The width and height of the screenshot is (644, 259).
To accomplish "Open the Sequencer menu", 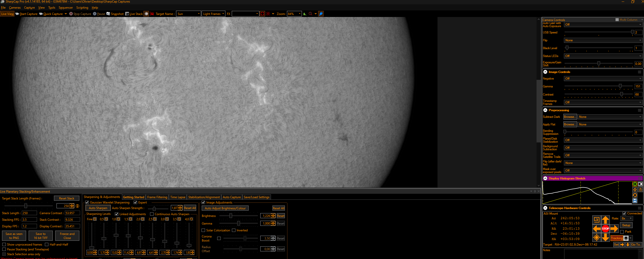I will coord(66,8).
